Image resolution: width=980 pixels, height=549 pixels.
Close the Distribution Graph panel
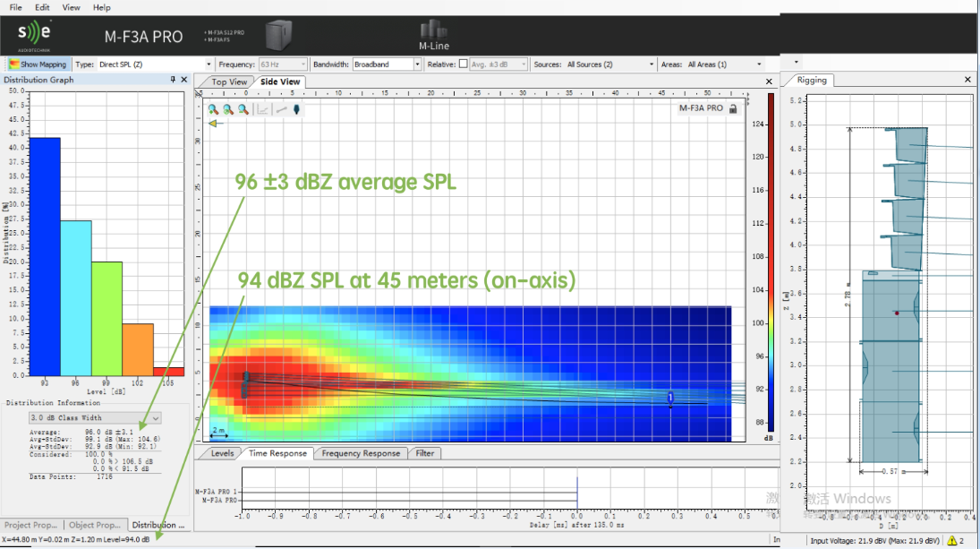pos(184,80)
